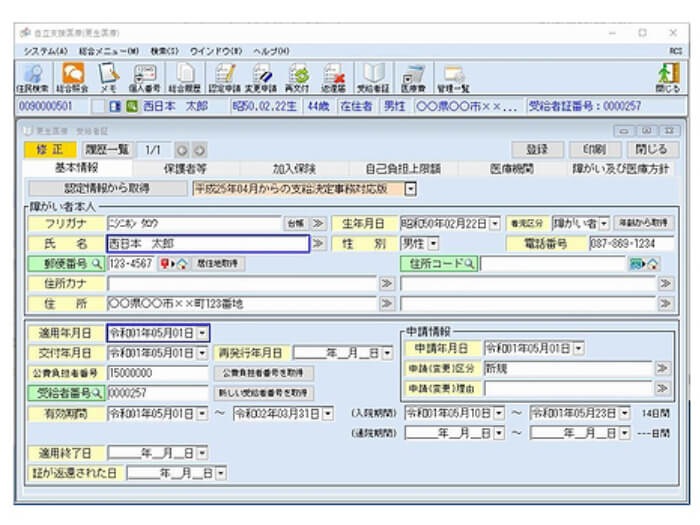Switch to the 保護者等 tab
Image resolution: width=700 pixels, height=525 pixels.
185,169
